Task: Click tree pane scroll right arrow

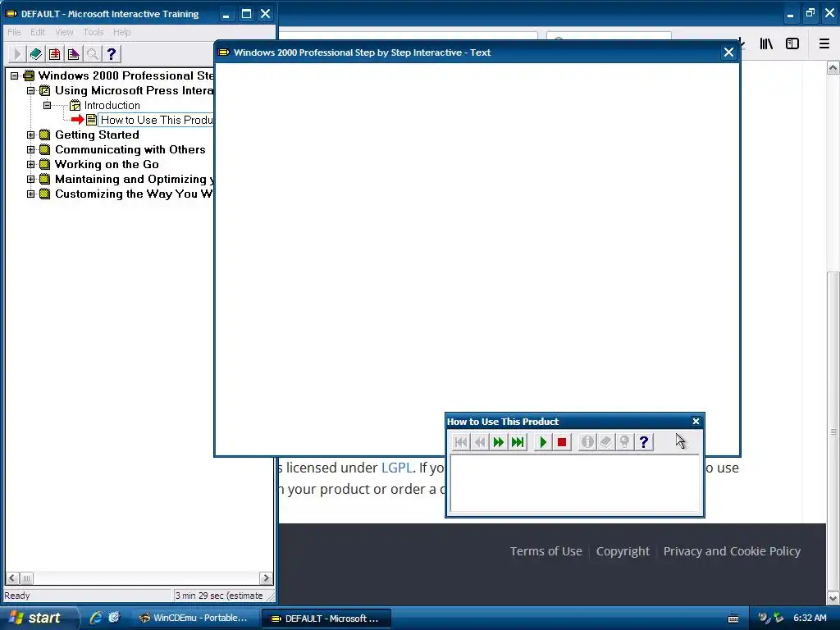Action: pos(266,578)
